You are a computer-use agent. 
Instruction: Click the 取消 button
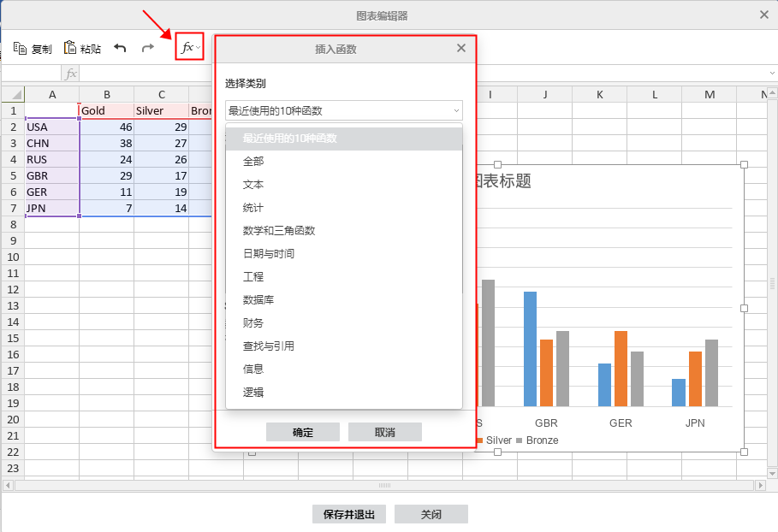tap(385, 432)
